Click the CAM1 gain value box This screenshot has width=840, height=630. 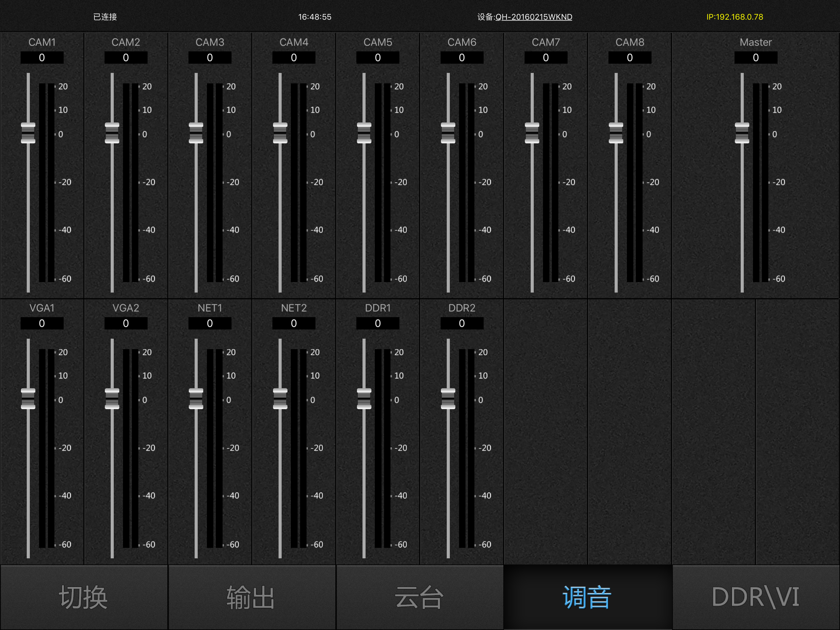coord(42,58)
